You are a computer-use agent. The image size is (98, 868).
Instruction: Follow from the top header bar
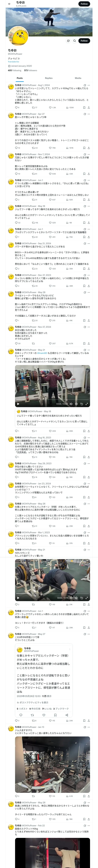pyautogui.click(x=84, y=4)
